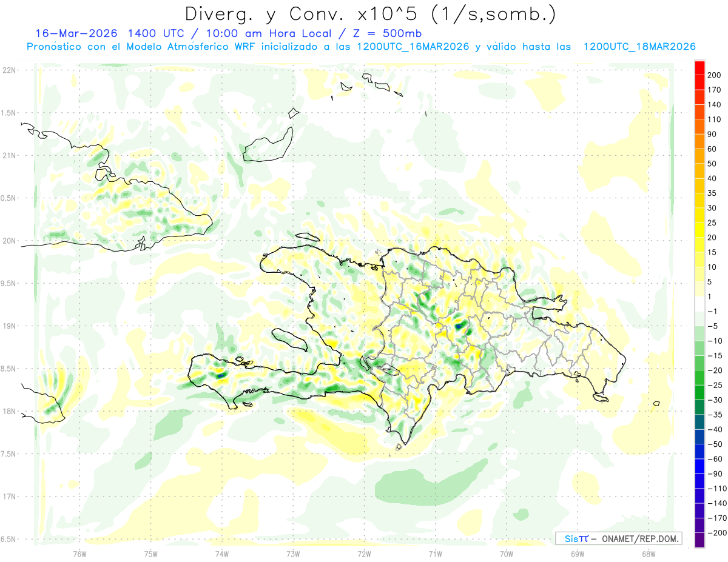
Task: Click negative legend value -30
Action: click(x=716, y=400)
